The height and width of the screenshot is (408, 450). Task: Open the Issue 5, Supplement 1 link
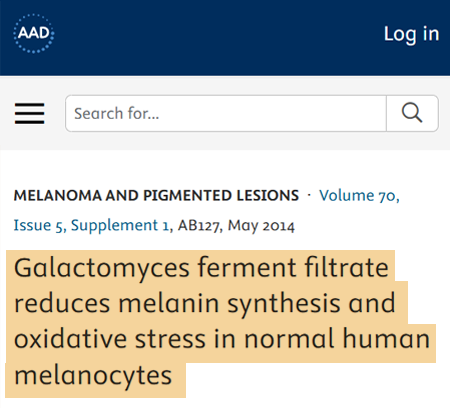click(92, 225)
